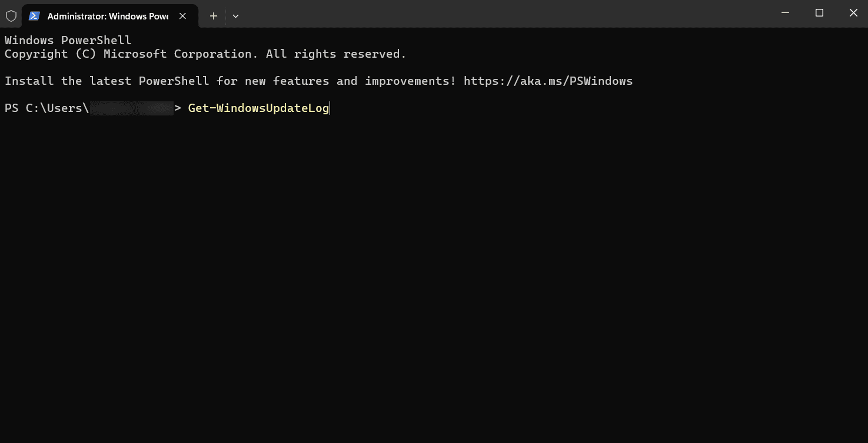The width and height of the screenshot is (868, 443).
Task: Click the admin shield icon in title bar
Action: point(11,16)
